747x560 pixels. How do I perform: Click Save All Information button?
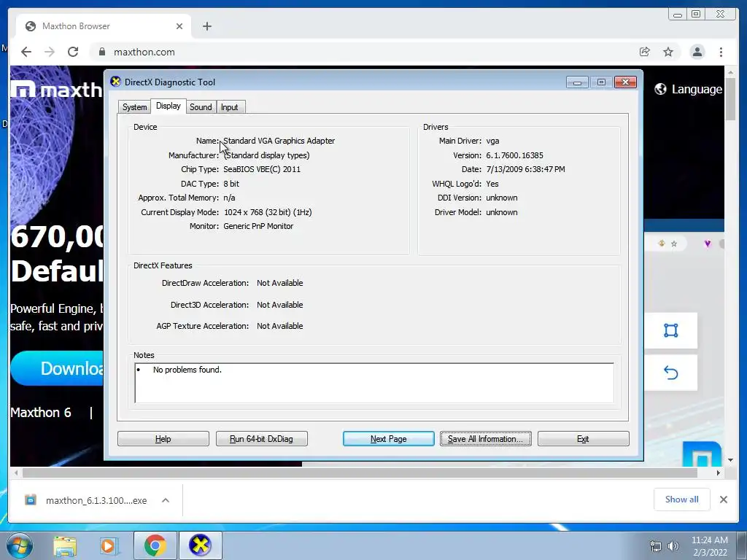pos(485,438)
